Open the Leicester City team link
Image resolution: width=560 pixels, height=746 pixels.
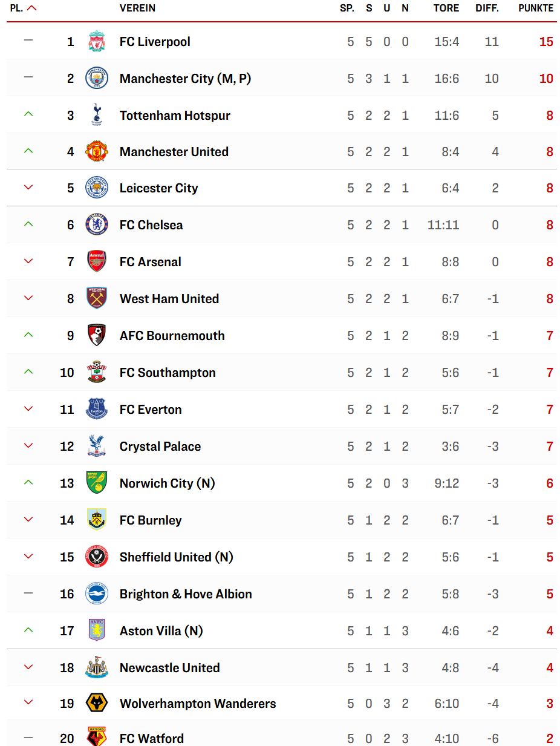pos(159,188)
